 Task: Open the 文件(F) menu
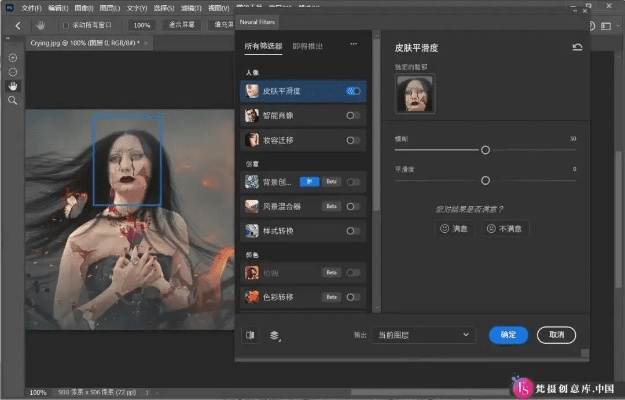tap(31, 7)
